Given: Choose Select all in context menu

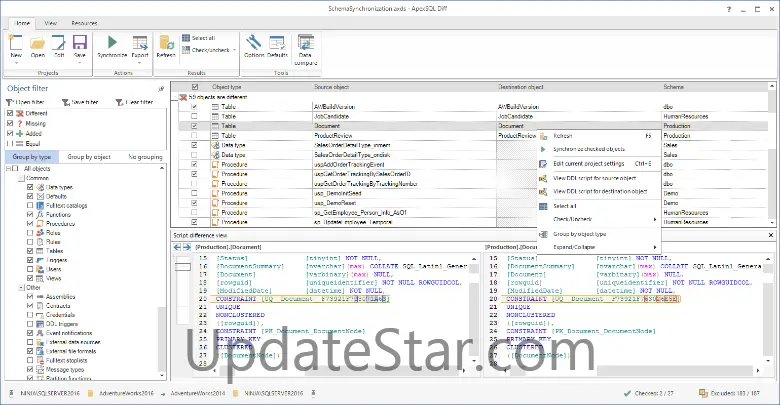Looking at the screenshot, I should point(599,206).
